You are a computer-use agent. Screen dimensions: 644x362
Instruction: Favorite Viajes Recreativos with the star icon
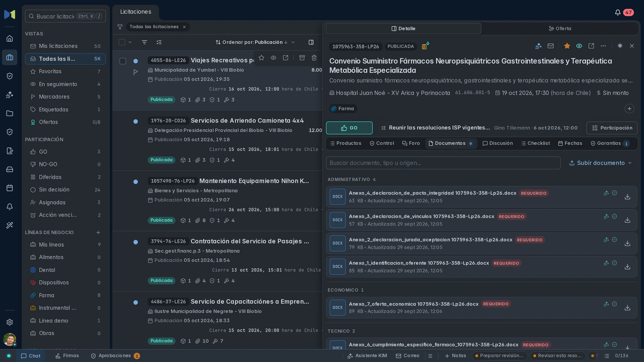coord(261,58)
